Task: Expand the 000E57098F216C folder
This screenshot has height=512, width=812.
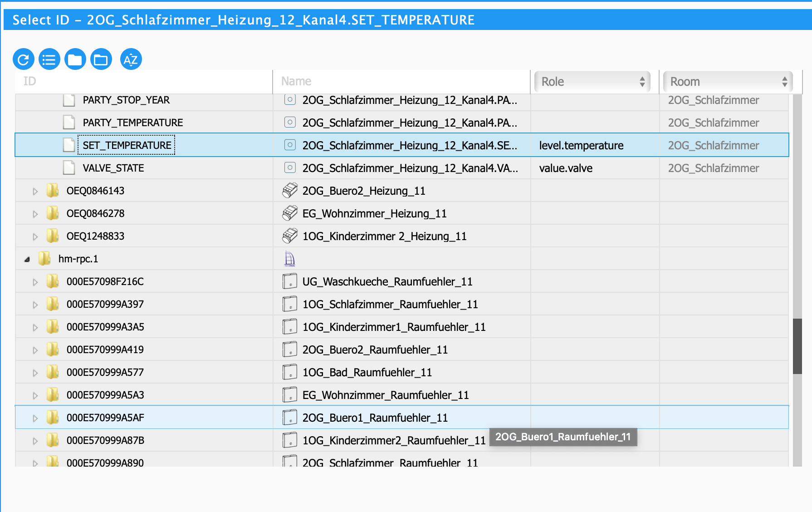Action: click(x=35, y=282)
